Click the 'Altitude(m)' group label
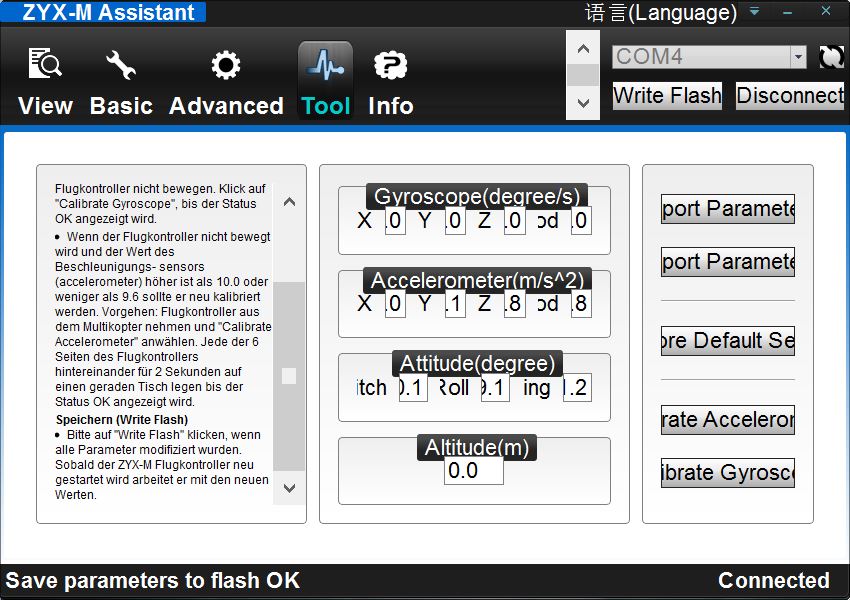 477,447
